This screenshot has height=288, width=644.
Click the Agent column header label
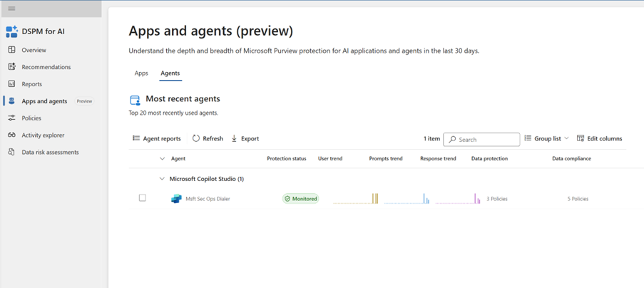pos(178,159)
